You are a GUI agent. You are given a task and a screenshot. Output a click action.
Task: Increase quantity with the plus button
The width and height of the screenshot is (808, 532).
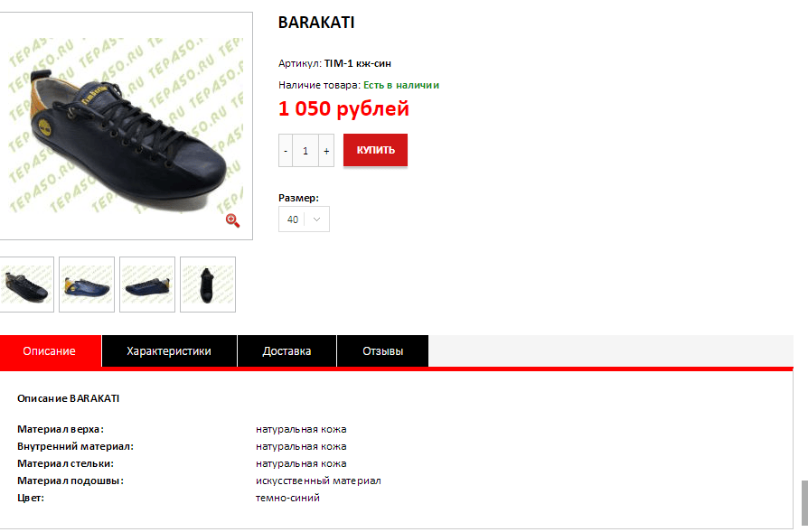pyautogui.click(x=326, y=150)
